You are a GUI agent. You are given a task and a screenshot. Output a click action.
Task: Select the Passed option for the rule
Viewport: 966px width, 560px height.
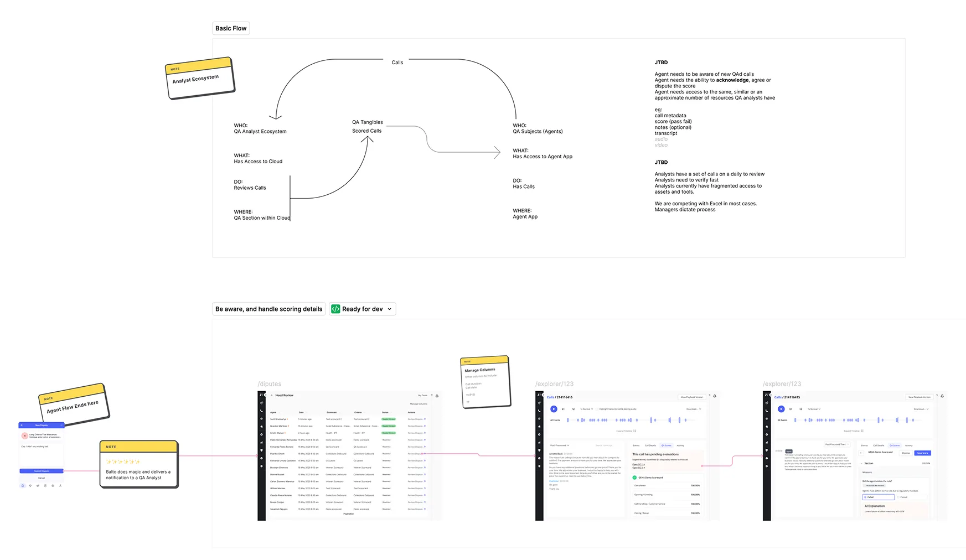[x=903, y=497]
